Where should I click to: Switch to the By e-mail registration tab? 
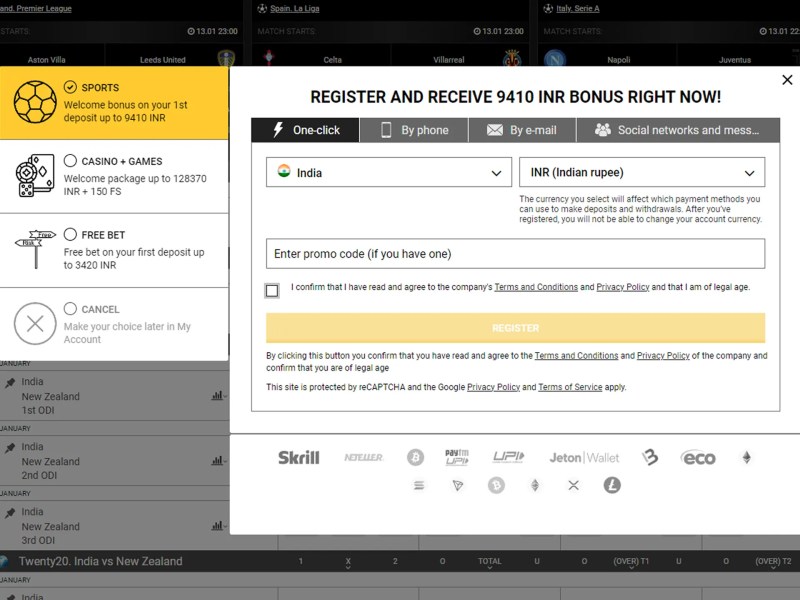(x=522, y=130)
